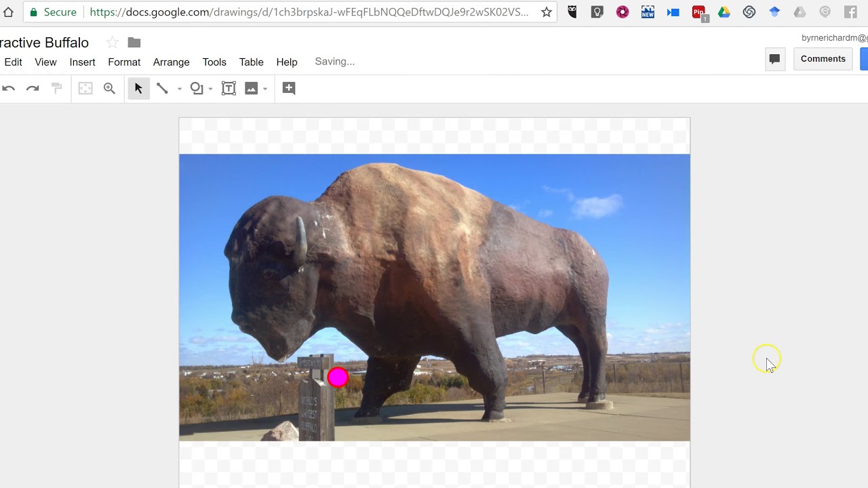
Task: Click the gray Drive triangle extension icon
Action: [800, 12]
